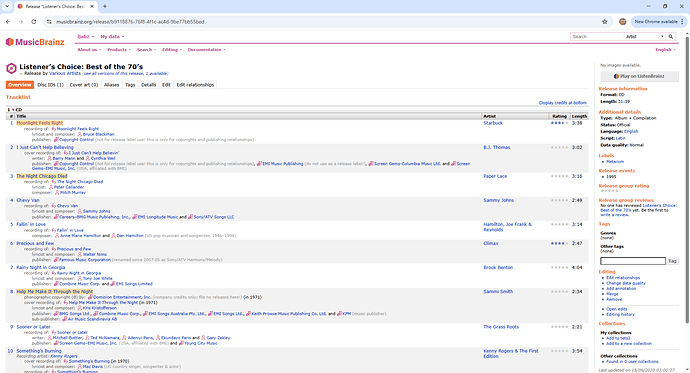This screenshot has height=373, width=690.
Task: Expand the My data menu
Action: (112, 37)
